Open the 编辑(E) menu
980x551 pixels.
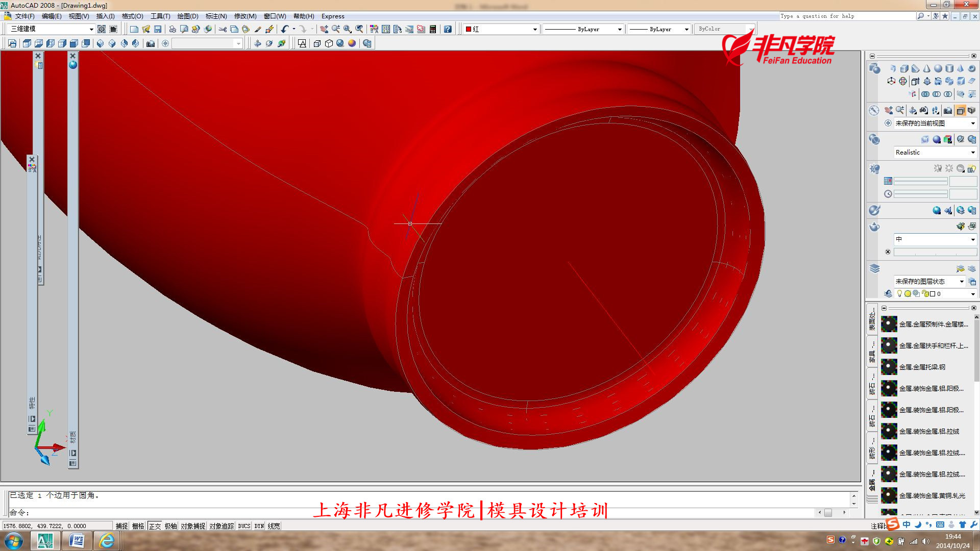click(x=52, y=16)
